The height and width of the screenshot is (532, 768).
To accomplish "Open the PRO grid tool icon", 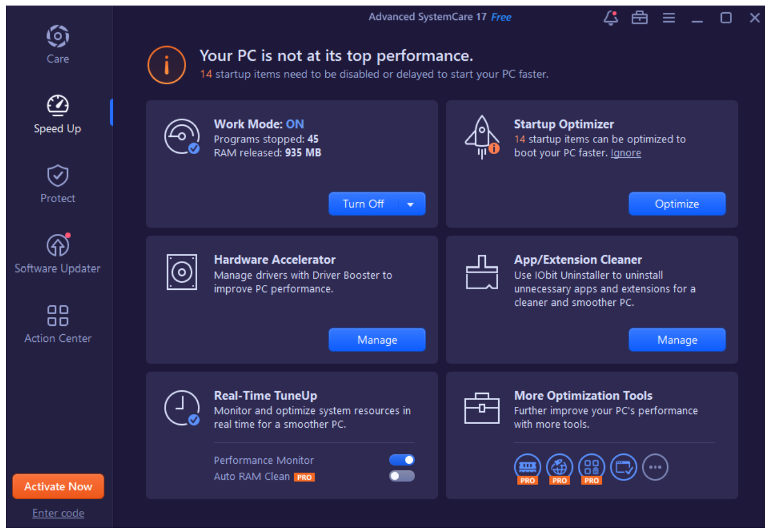I will (x=592, y=468).
